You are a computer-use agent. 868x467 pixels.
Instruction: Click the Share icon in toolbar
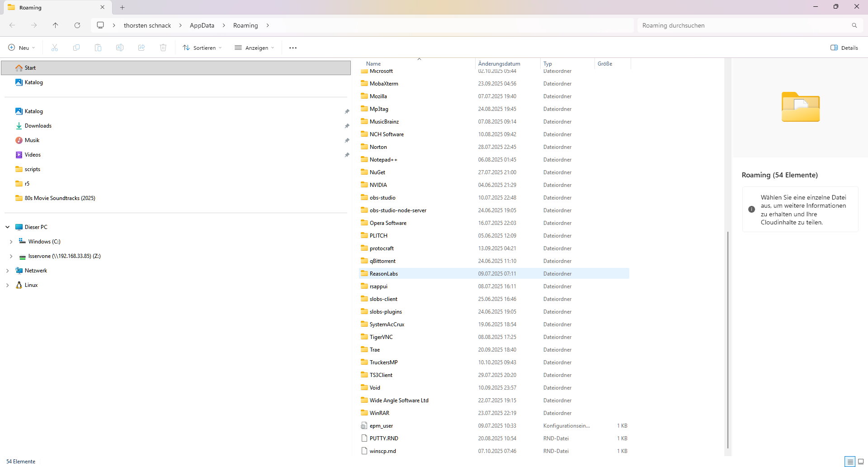tap(142, 48)
